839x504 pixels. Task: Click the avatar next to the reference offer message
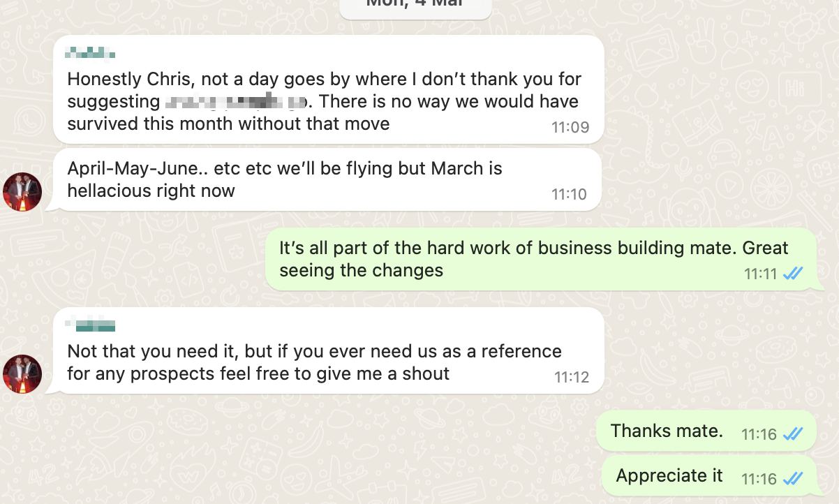coord(23,374)
